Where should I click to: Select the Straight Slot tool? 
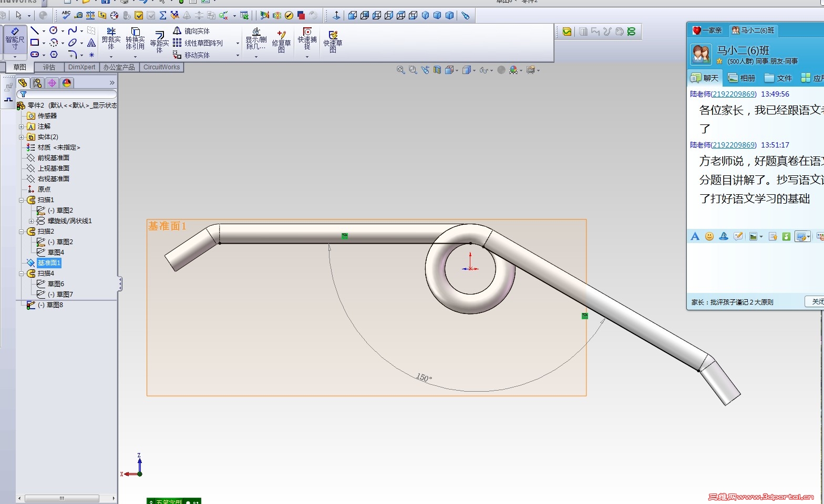tap(35, 54)
